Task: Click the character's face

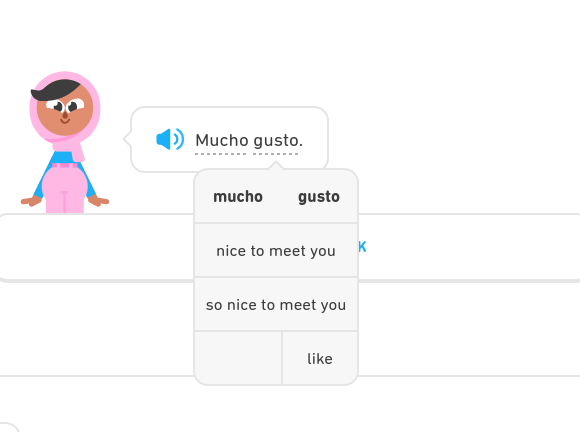Action: click(65, 110)
